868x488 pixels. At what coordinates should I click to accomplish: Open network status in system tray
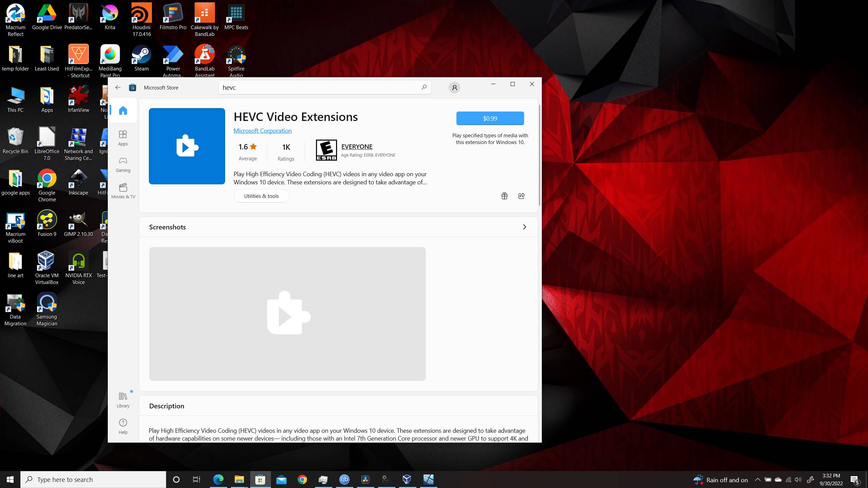[x=788, y=480]
